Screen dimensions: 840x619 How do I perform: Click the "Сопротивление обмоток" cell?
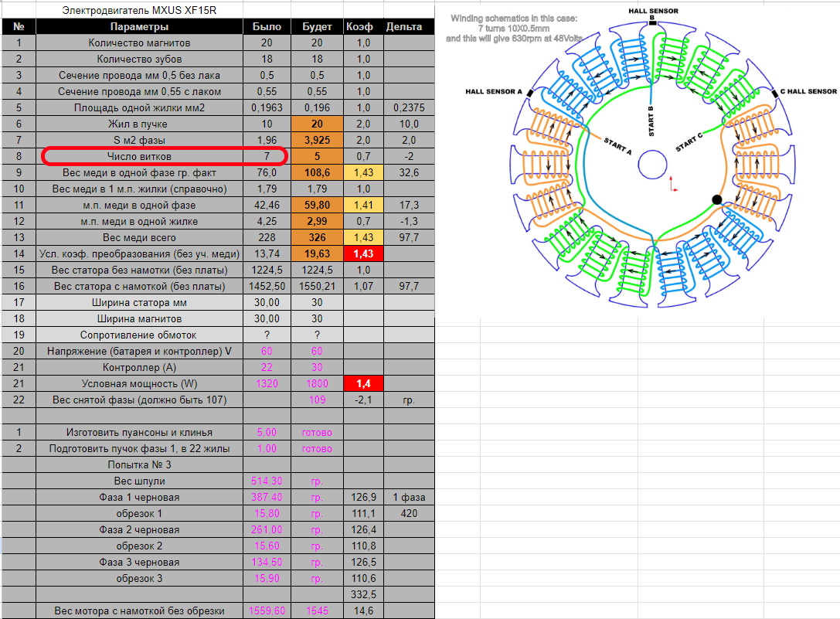coord(139,335)
